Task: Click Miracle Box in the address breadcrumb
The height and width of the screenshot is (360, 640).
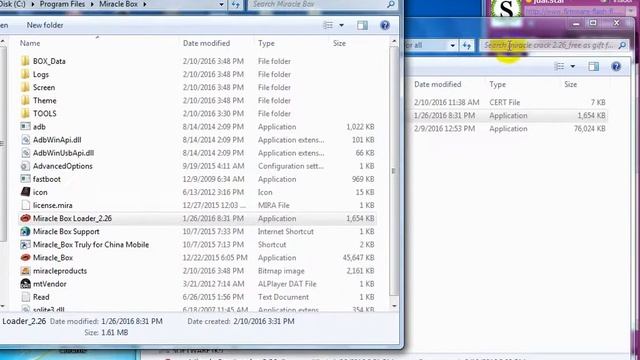Action: click(118, 4)
